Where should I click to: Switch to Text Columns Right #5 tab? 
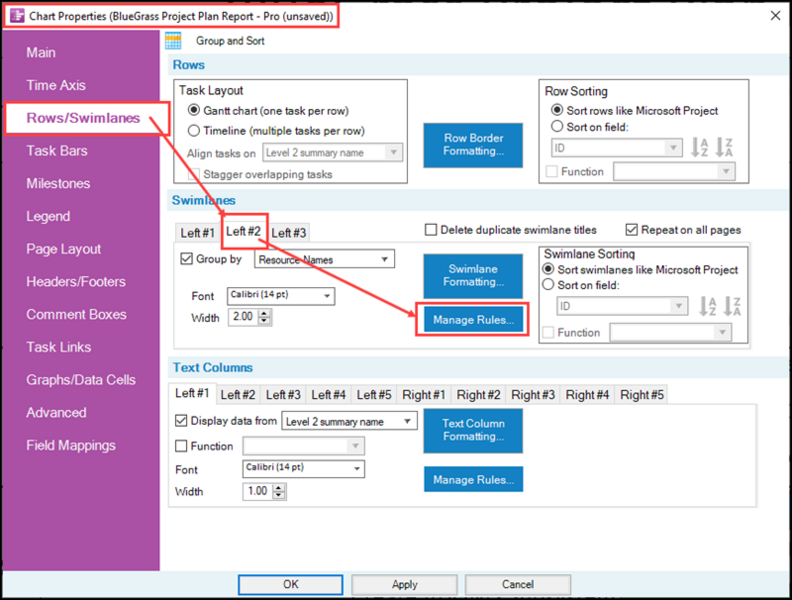pyautogui.click(x=642, y=395)
